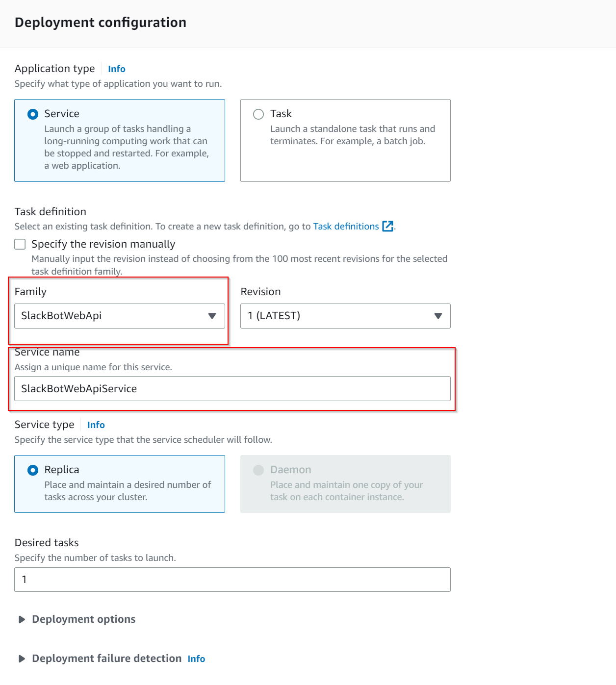Click Info next to Deployment failure detection
Viewport: 616px width, 685px height.
(x=196, y=660)
